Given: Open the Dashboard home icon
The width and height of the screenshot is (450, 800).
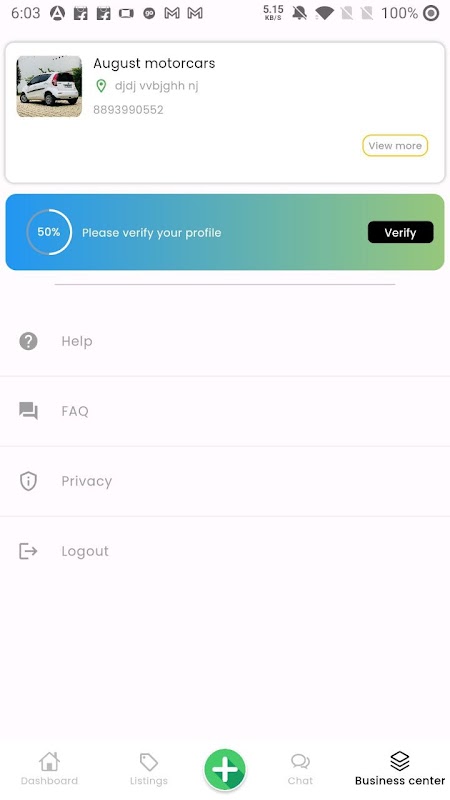Looking at the screenshot, I should (x=49, y=762).
